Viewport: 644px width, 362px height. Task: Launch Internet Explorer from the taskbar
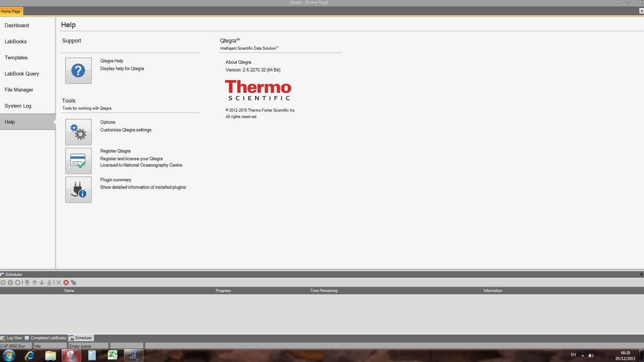coord(30,355)
